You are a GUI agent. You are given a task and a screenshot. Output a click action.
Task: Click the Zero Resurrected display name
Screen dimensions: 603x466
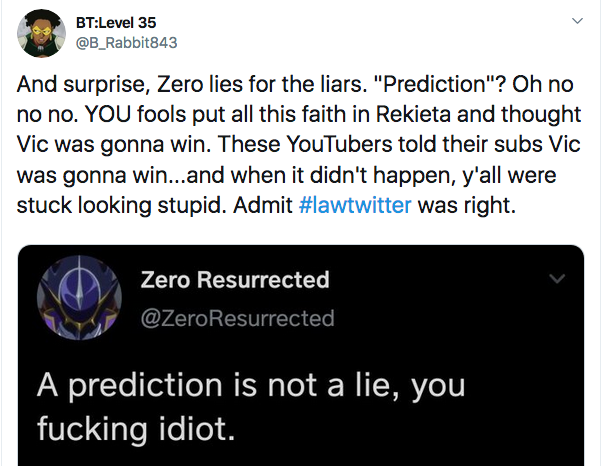click(235, 279)
